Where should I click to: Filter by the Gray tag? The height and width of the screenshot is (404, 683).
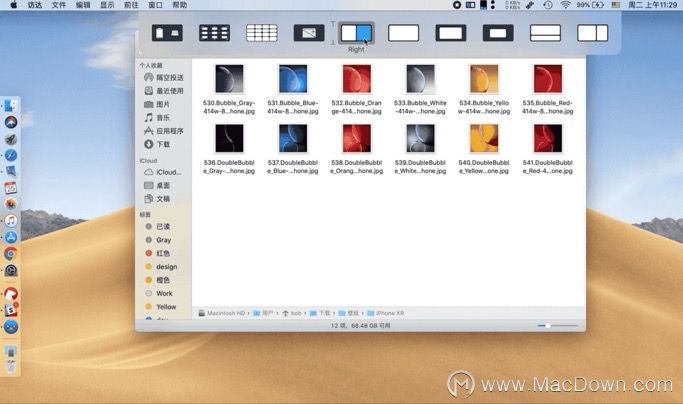pyautogui.click(x=159, y=240)
